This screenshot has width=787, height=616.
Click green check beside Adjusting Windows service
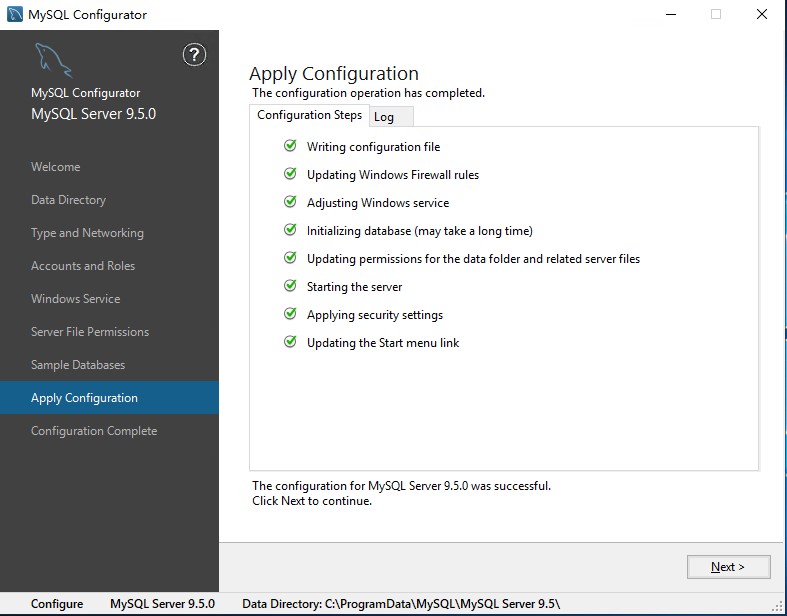point(290,202)
